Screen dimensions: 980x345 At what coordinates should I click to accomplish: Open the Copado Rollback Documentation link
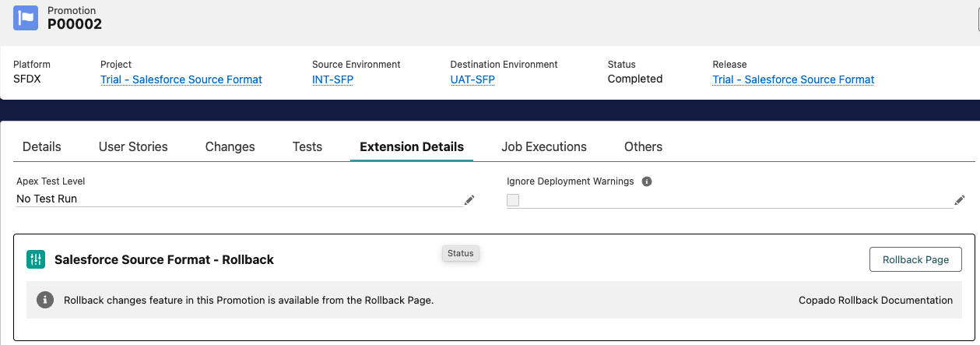click(876, 300)
